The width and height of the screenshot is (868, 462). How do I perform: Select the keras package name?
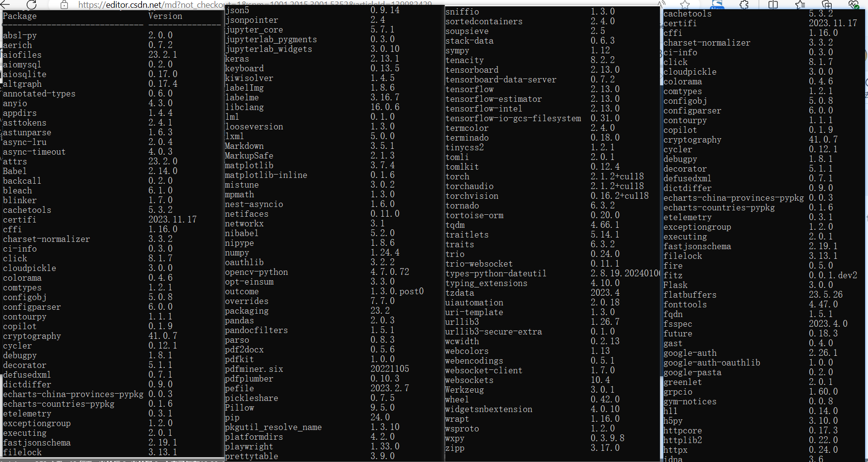click(237, 59)
